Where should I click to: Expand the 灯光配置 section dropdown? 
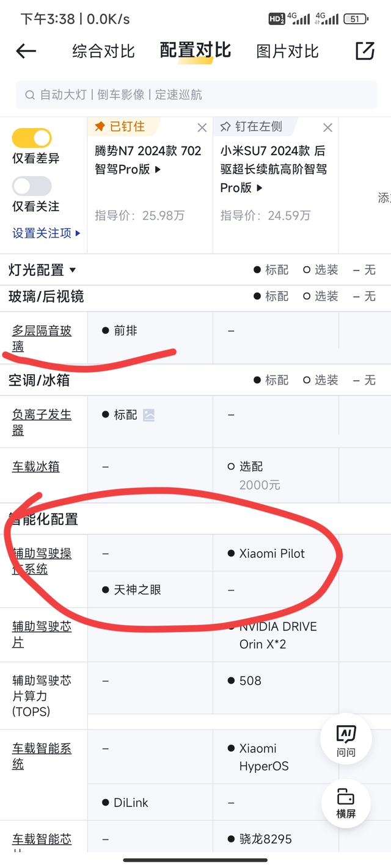point(73,270)
